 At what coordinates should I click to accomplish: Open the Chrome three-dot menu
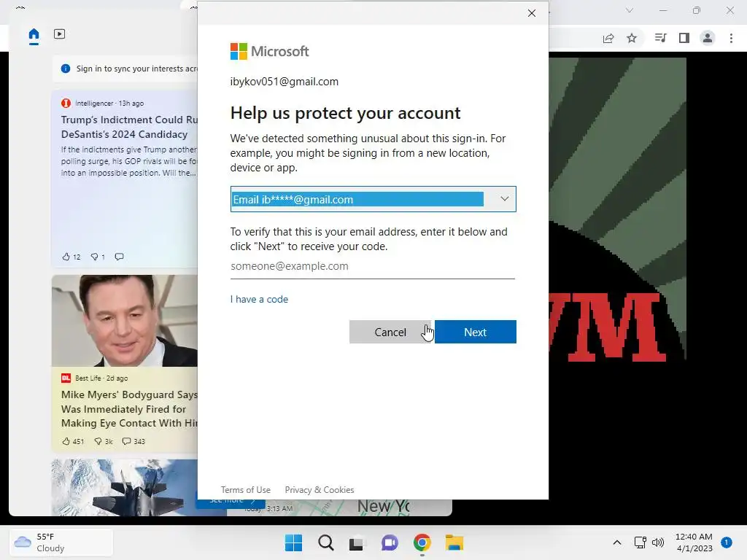pos(731,38)
